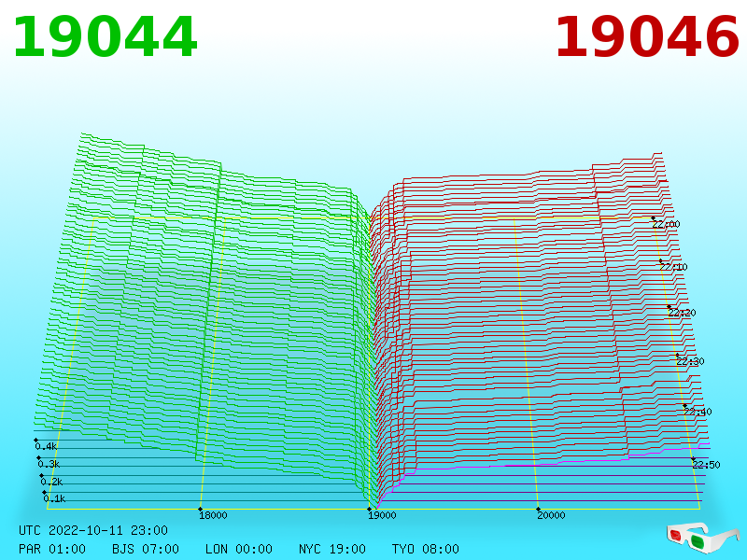The image size is (747, 560).
Task: Click the 3D glasses icon
Action: pyautogui.click(x=702, y=537)
